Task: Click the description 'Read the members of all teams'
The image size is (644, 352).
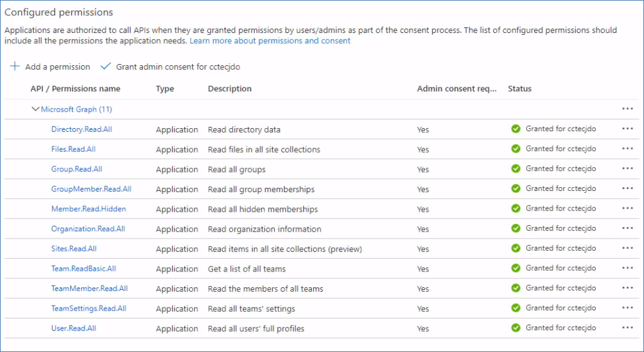Action: [266, 289]
